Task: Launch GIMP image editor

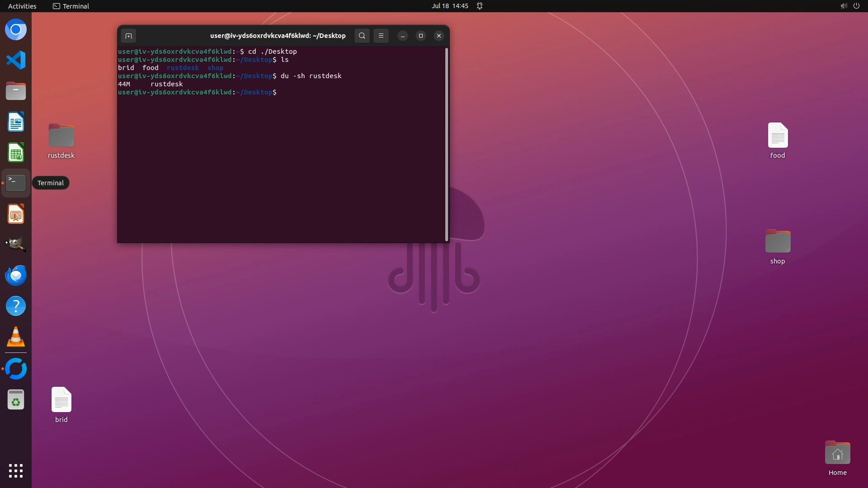Action: click(16, 244)
